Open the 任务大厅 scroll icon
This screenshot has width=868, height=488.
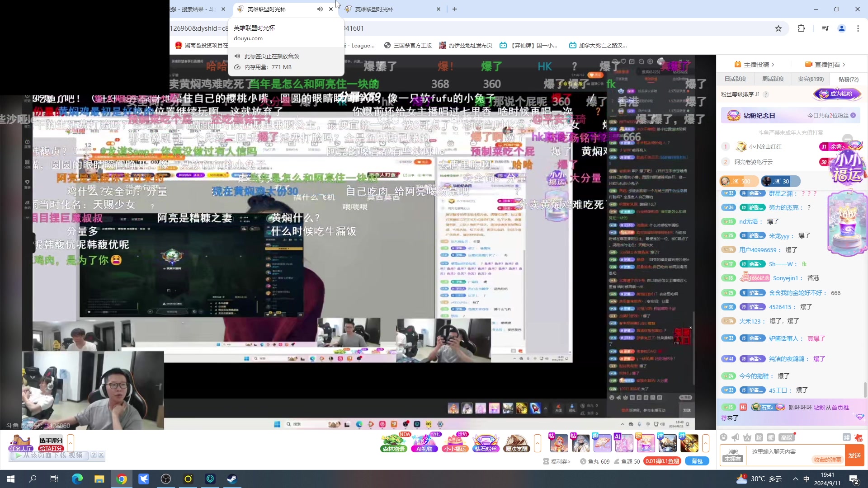click(x=20, y=444)
